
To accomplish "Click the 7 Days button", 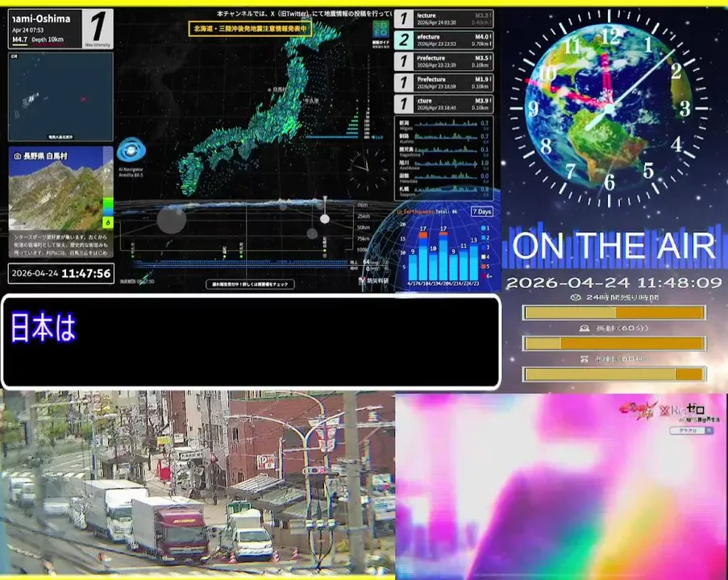I will tap(482, 211).
